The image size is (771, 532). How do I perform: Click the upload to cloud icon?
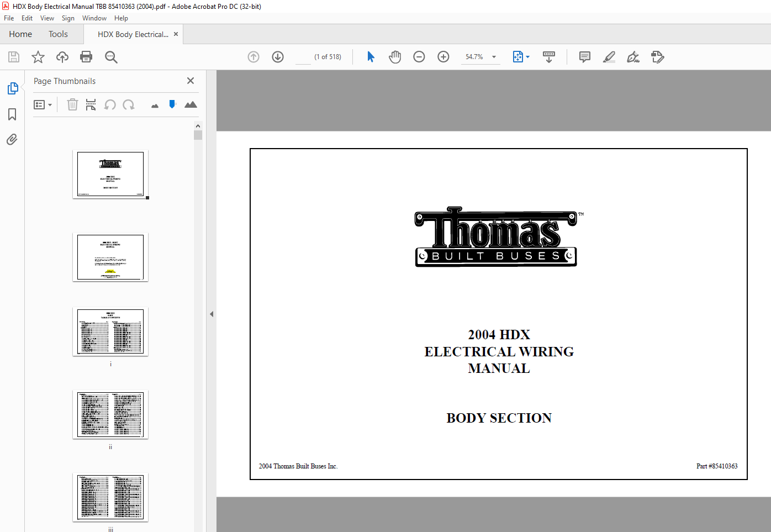(x=62, y=57)
